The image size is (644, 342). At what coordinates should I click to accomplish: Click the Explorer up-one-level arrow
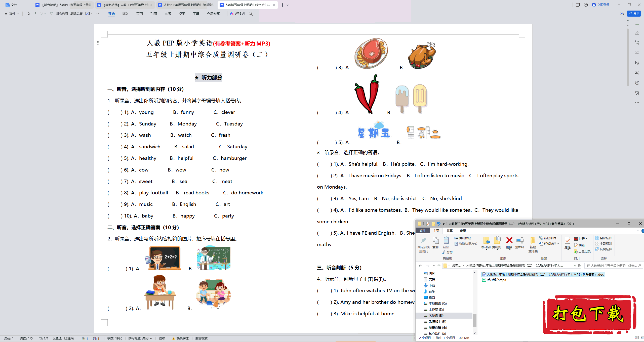[x=439, y=266]
